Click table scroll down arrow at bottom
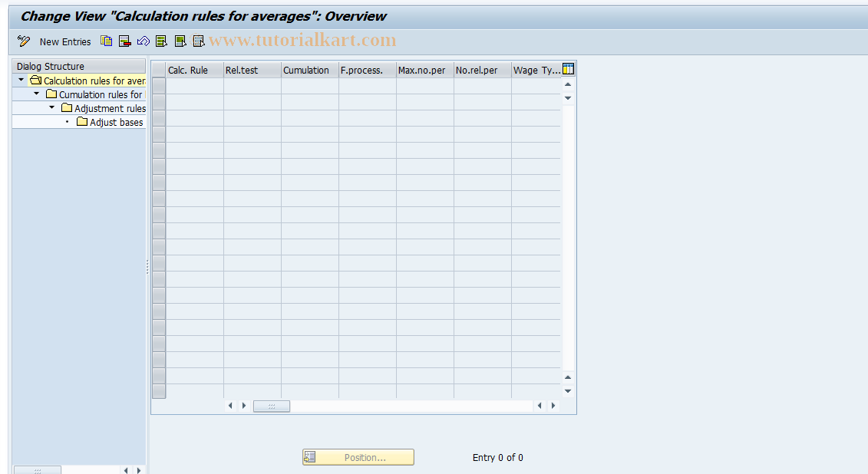The width and height of the screenshot is (868, 474). 568,391
